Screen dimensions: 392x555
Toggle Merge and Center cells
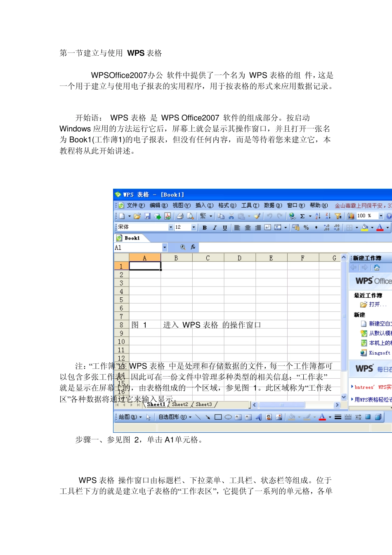[x=278, y=228]
